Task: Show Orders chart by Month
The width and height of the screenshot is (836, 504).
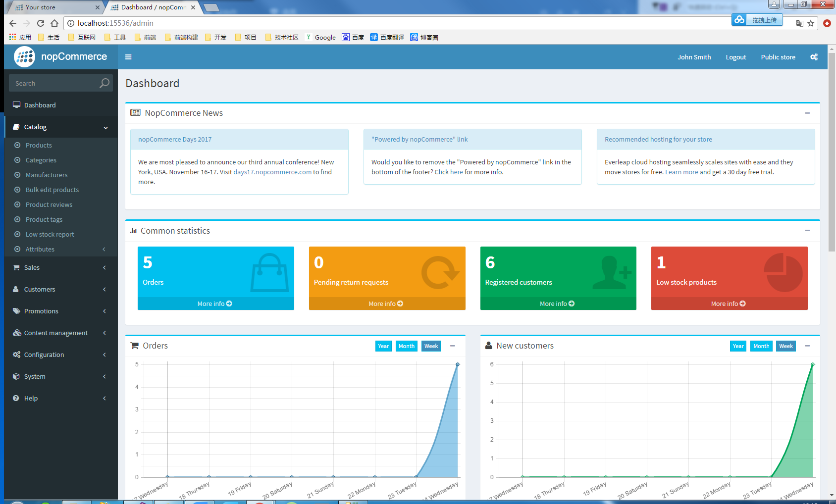Action: (x=407, y=346)
